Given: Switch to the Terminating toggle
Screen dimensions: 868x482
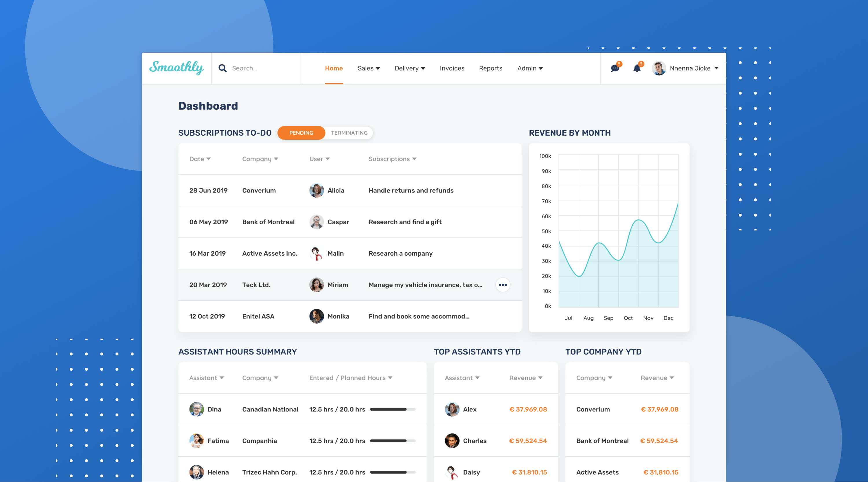Looking at the screenshot, I should 349,133.
